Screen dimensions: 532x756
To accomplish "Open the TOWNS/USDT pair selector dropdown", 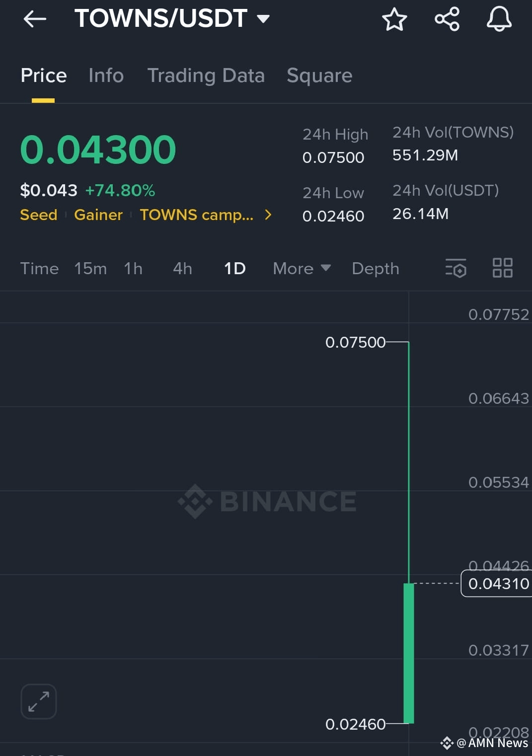I will 172,19.
